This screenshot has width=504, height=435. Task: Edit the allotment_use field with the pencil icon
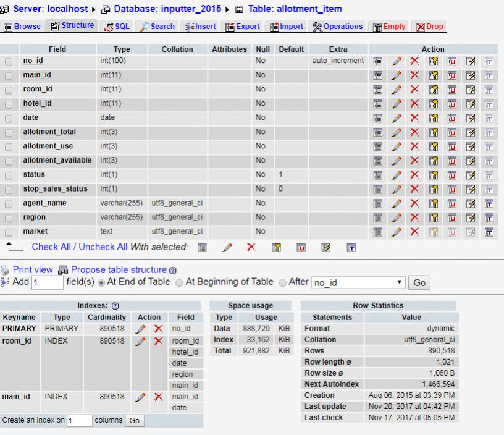coord(397,146)
